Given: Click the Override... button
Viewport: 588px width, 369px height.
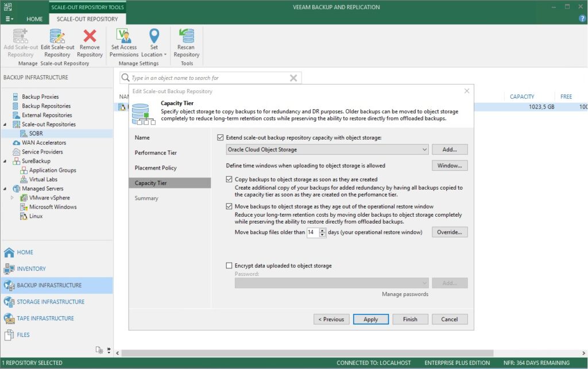Looking at the screenshot, I should point(450,232).
